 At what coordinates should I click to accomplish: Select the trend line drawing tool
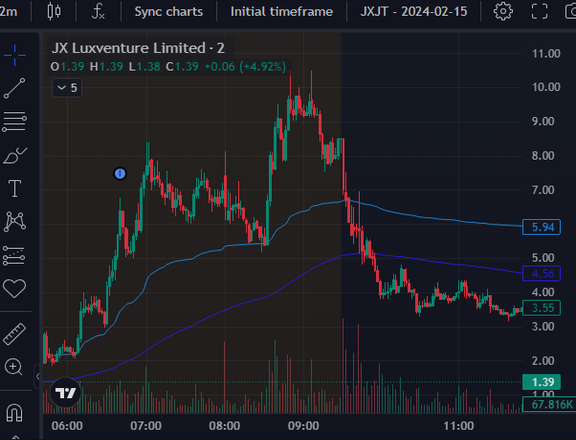click(15, 88)
